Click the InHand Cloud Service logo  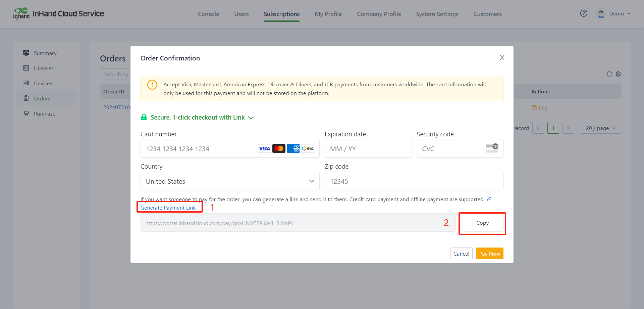coord(58,14)
